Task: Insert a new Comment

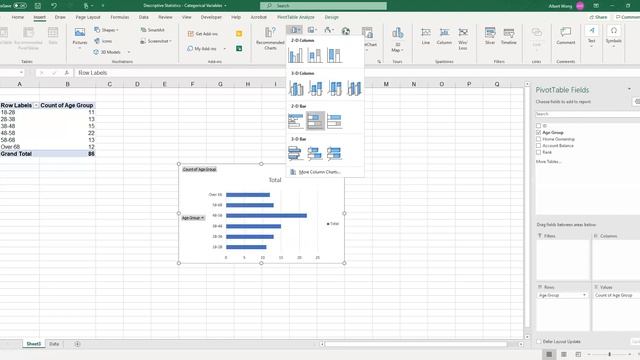Action: 566,36
